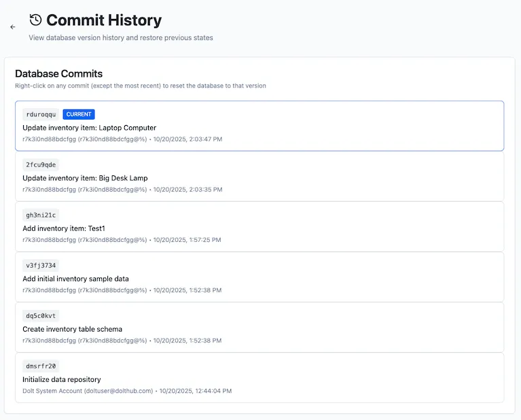Click commit hash badge gh3ni21c

coord(41,215)
